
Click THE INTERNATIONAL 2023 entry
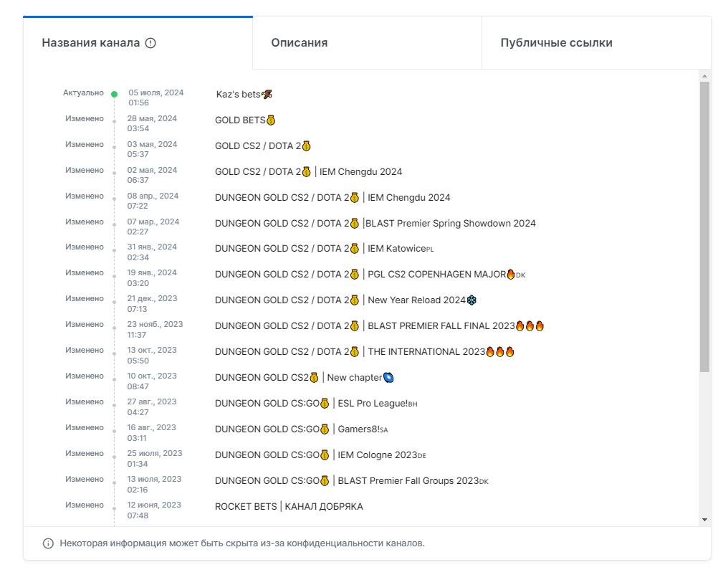pos(365,351)
